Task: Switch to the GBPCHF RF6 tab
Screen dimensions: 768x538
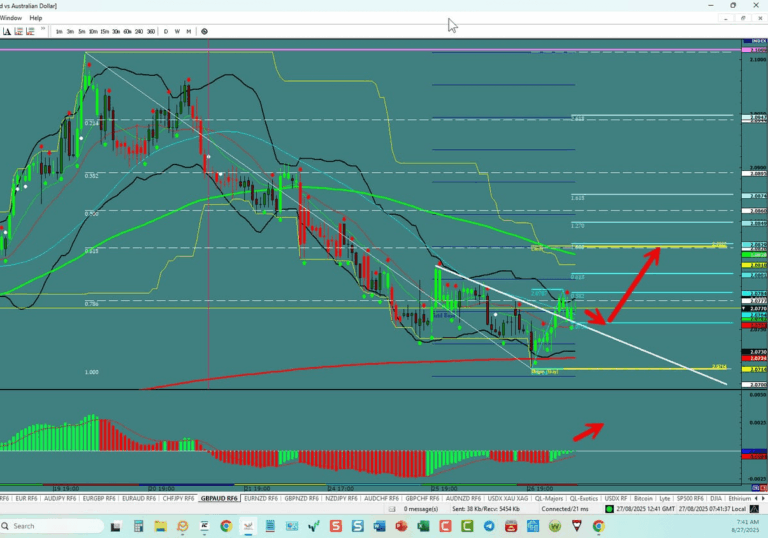Action: [422, 498]
